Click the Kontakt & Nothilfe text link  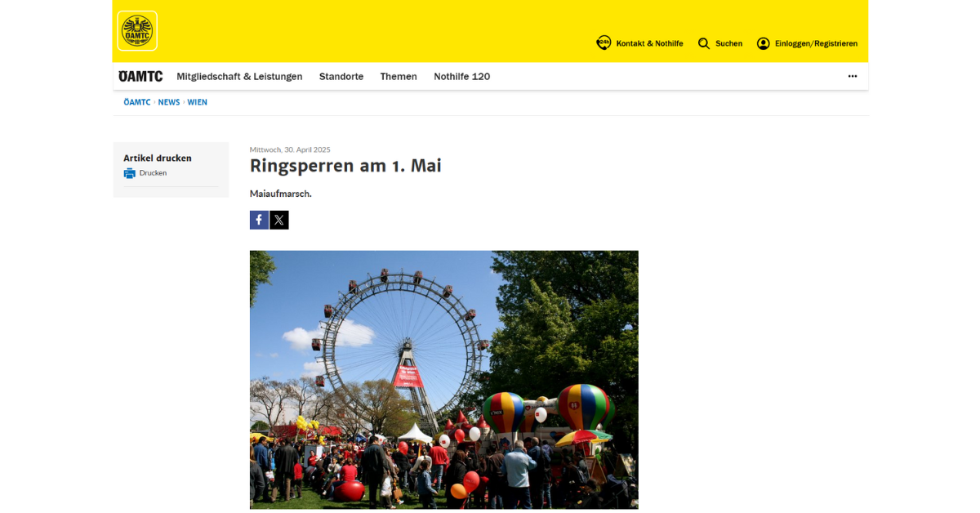click(x=649, y=43)
